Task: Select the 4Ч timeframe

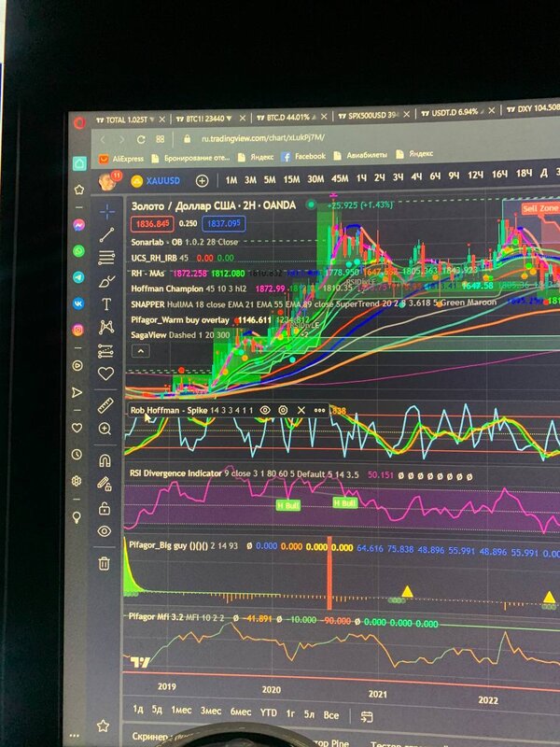Action: [x=416, y=176]
